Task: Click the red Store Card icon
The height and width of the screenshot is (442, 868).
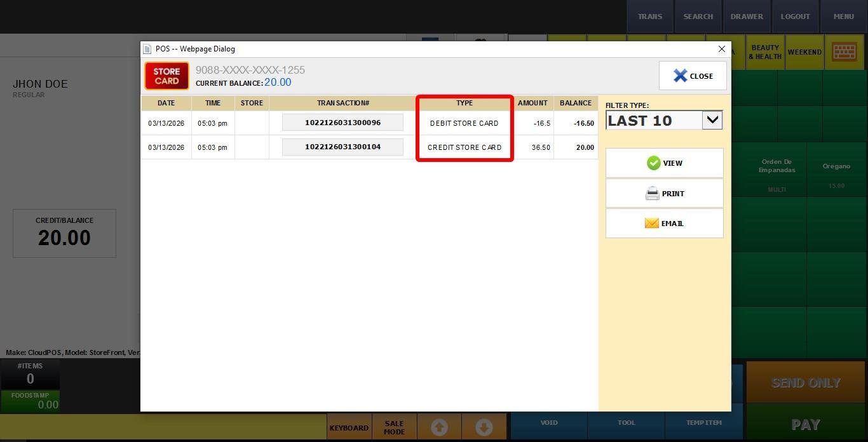Action: 166,76
